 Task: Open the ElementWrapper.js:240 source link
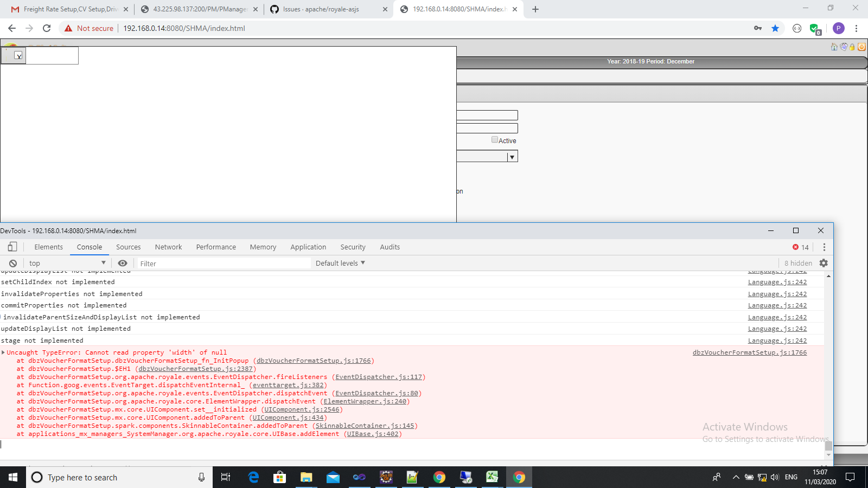(x=365, y=401)
